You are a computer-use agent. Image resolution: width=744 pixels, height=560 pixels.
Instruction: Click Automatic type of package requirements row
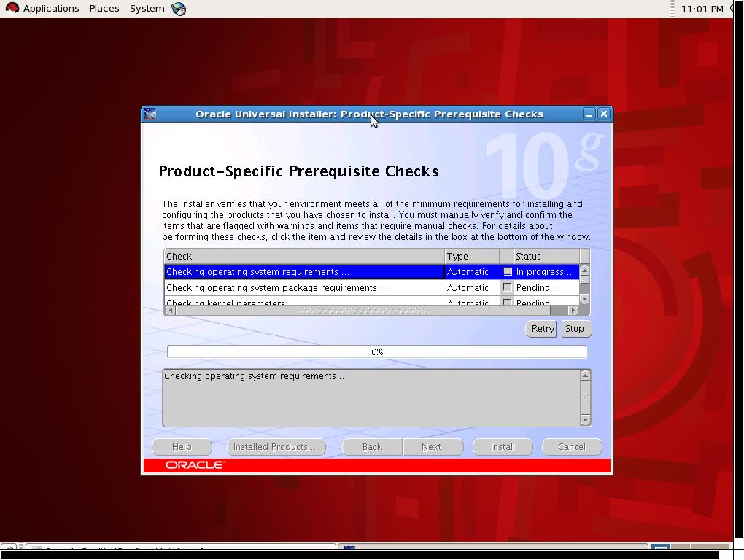[468, 288]
